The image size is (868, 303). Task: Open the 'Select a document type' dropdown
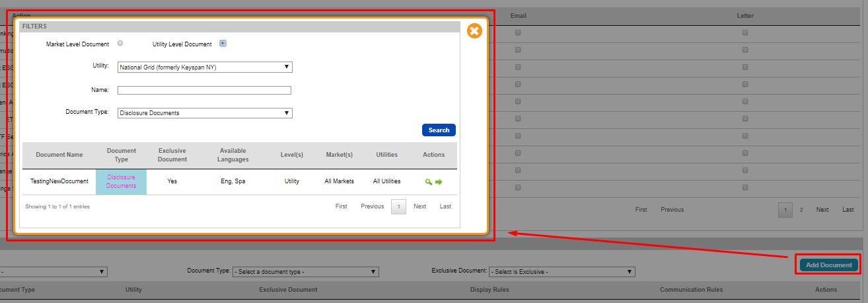point(305,272)
